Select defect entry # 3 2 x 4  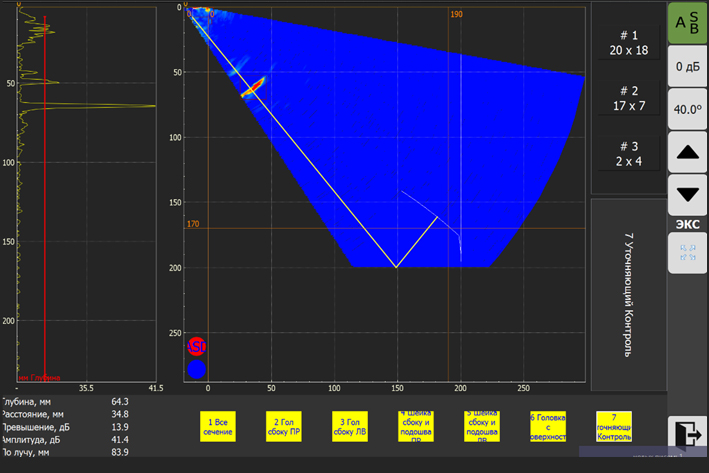click(x=629, y=154)
